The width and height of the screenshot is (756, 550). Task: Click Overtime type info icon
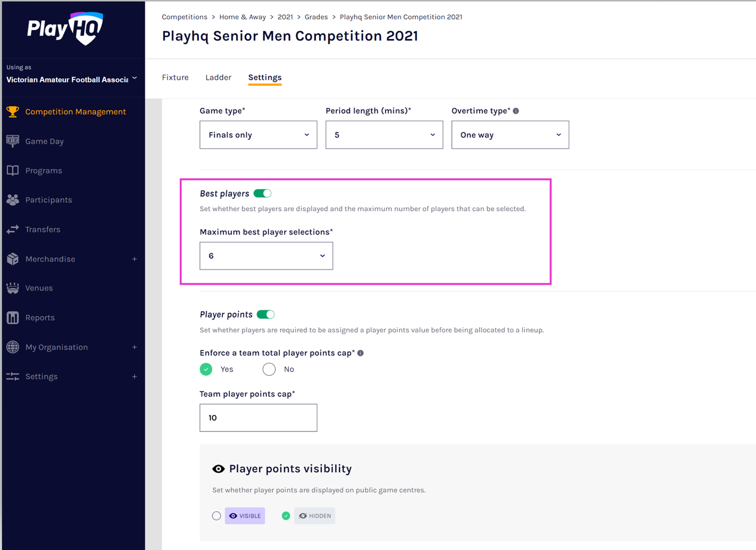[x=516, y=111]
